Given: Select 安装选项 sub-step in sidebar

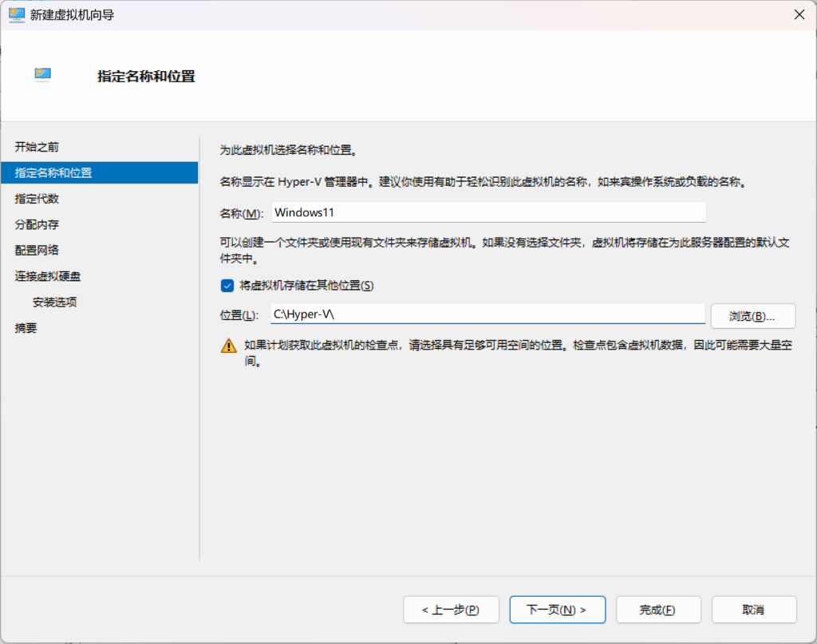Looking at the screenshot, I should (54, 302).
